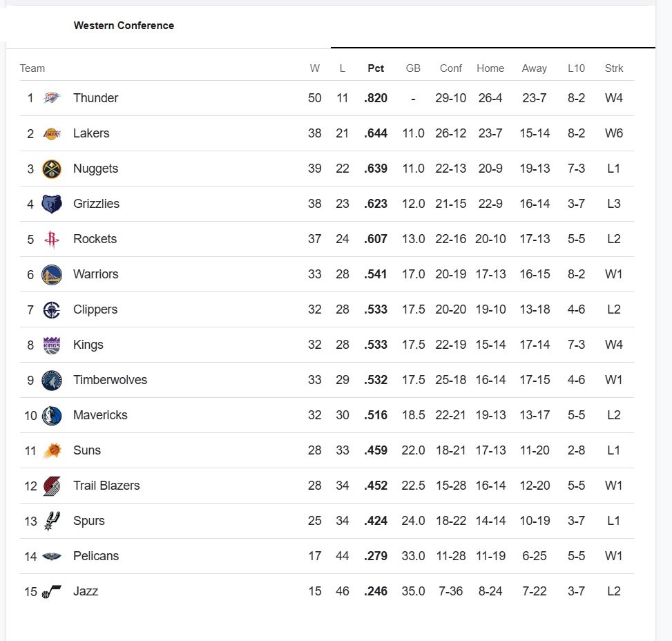This screenshot has width=672, height=641.
Task: Sort by GB column header
Action: pos(413,68)
